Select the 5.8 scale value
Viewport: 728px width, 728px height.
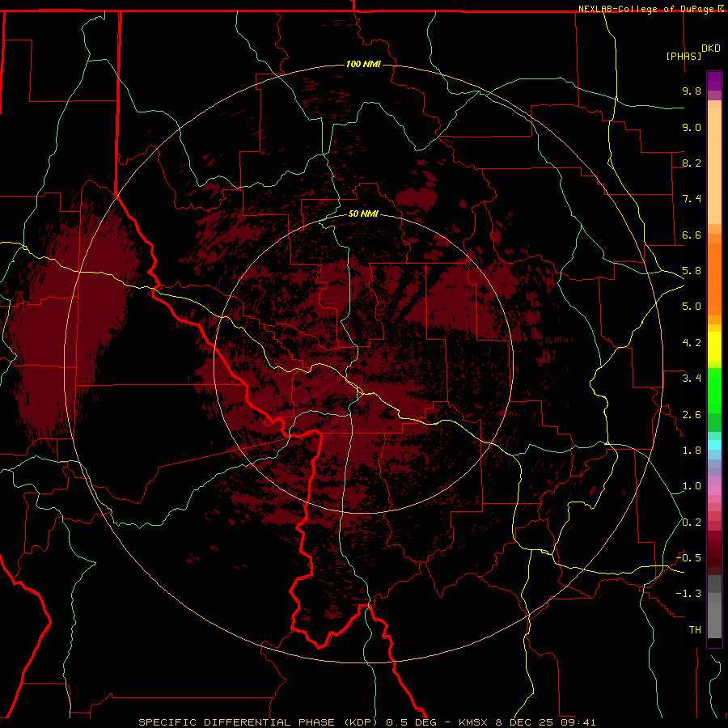point(692,271)
